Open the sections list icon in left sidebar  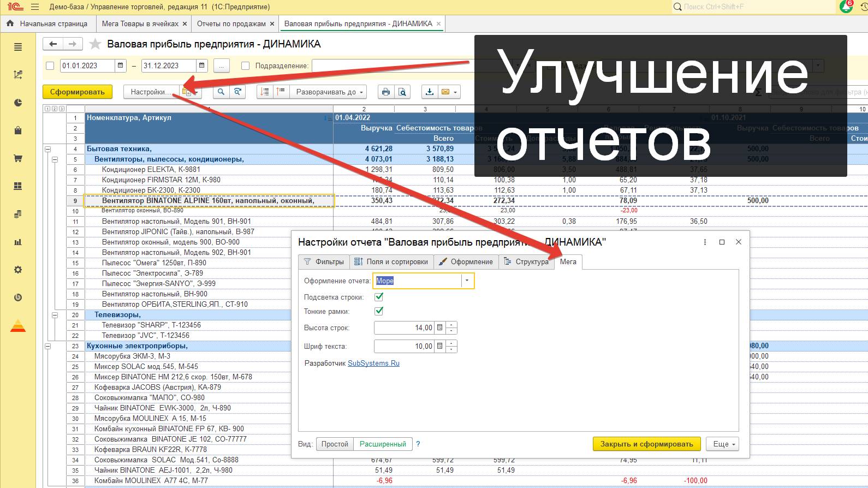[x=18, y=47]
